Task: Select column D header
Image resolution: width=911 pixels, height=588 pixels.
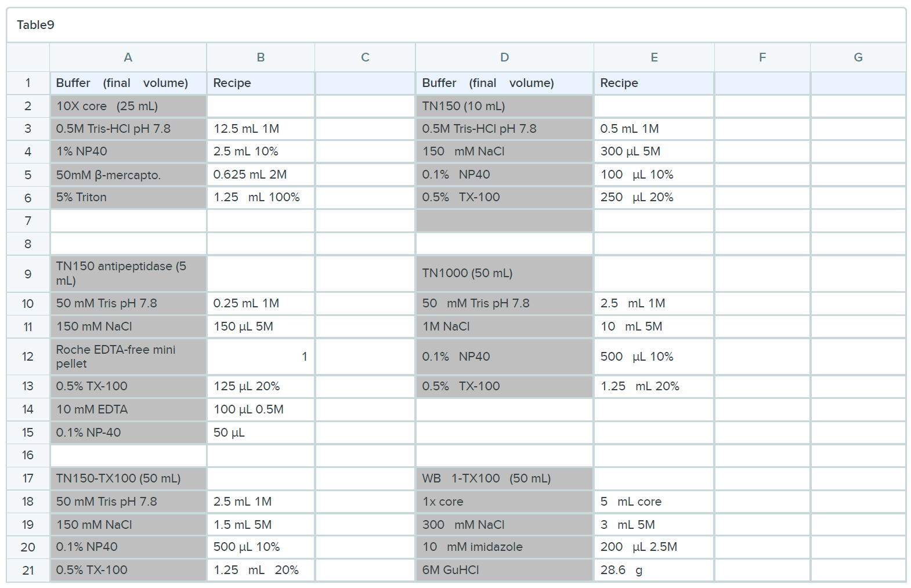Action: [504, 57]
